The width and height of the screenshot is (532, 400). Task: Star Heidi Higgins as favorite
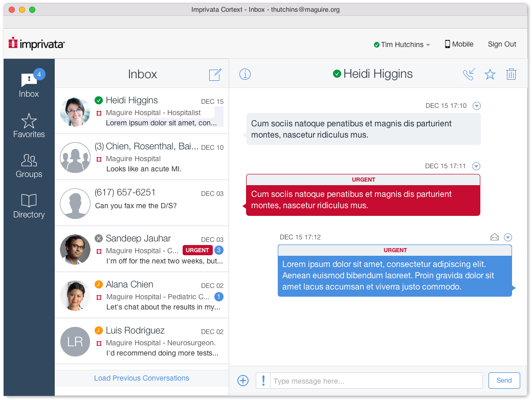[490, 75]
